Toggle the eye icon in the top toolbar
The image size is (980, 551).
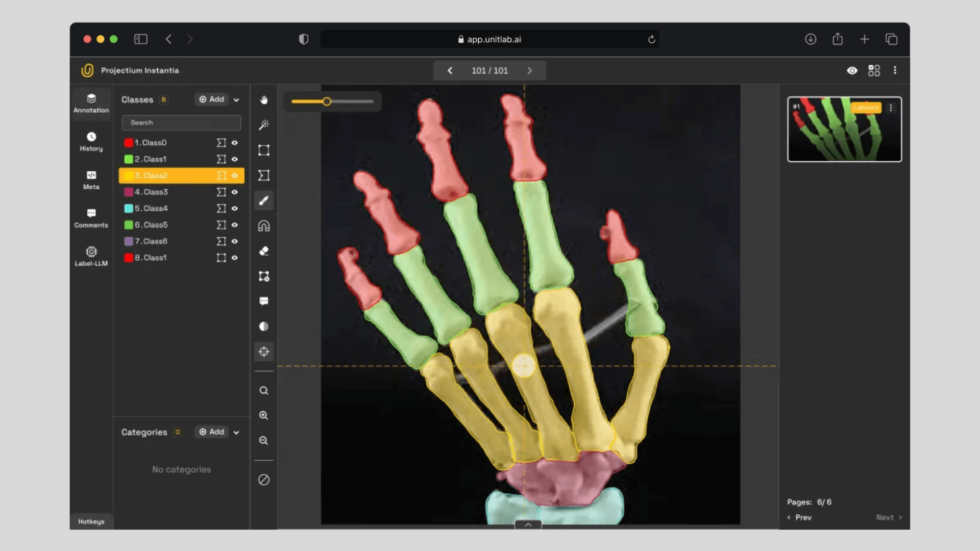[x=852, y=70]
